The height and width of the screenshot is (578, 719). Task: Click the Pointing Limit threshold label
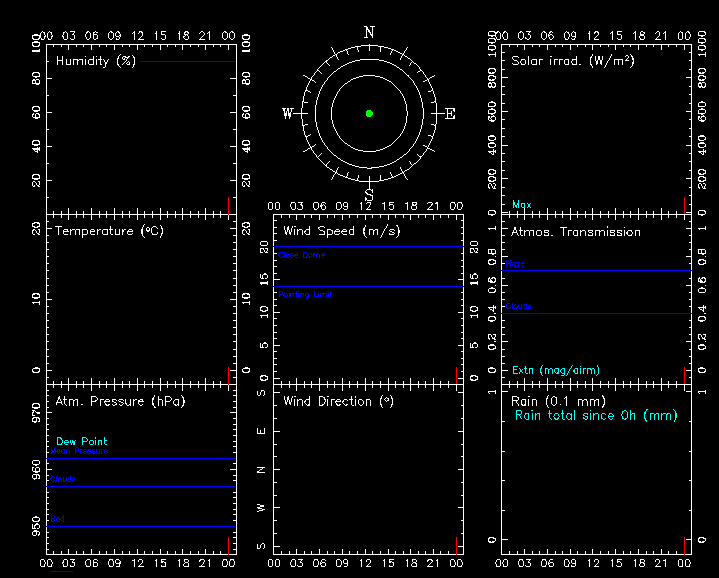coord(305,295)
